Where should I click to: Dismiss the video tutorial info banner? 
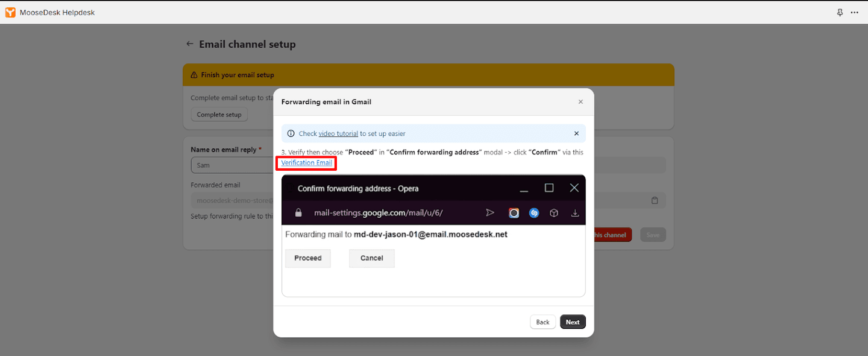click(x=576, y=133)
